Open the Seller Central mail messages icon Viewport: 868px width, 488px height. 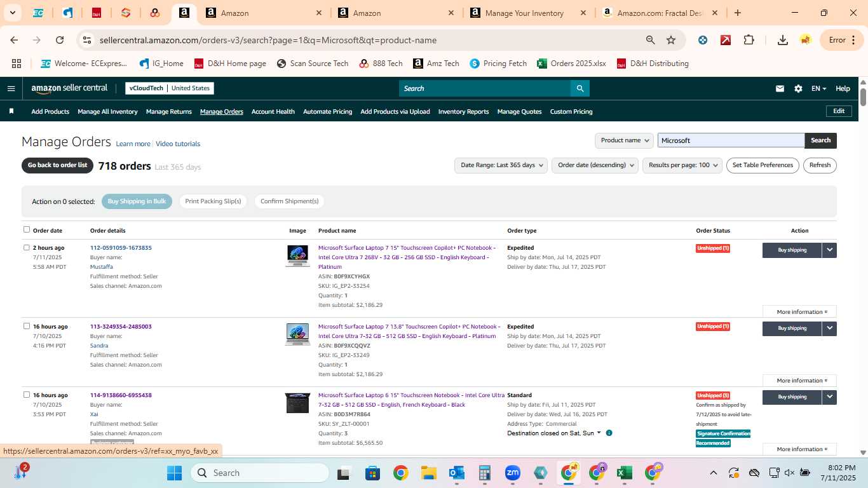tap(780, 88)
